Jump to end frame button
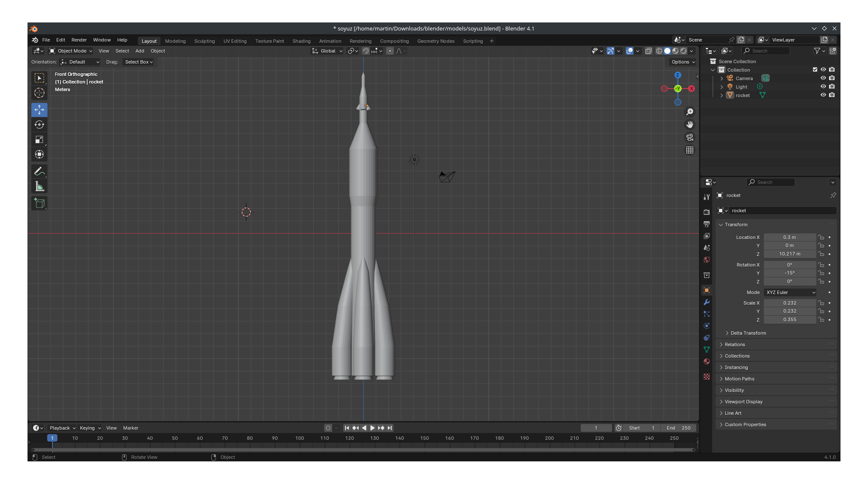 coord(390,428)
